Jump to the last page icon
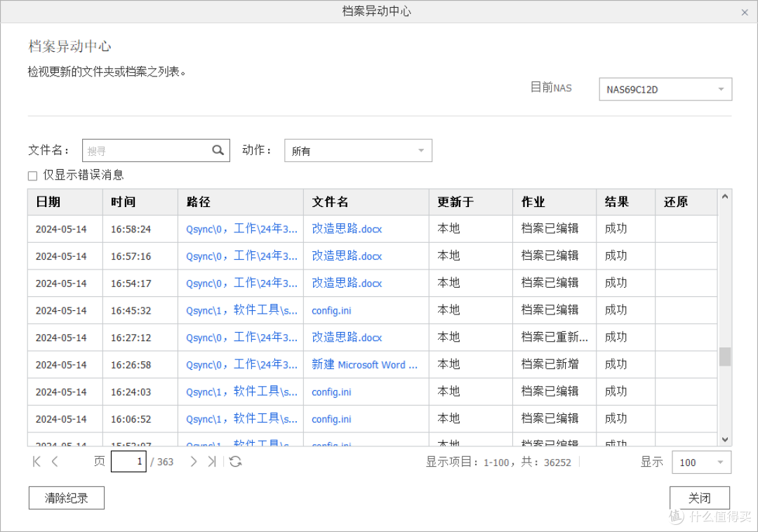Viewport: 758px width, 532px height. tap(212, 461)
